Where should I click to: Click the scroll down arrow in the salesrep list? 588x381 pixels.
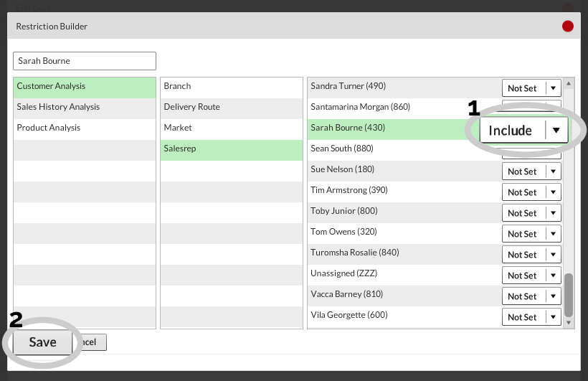point(569,322)
